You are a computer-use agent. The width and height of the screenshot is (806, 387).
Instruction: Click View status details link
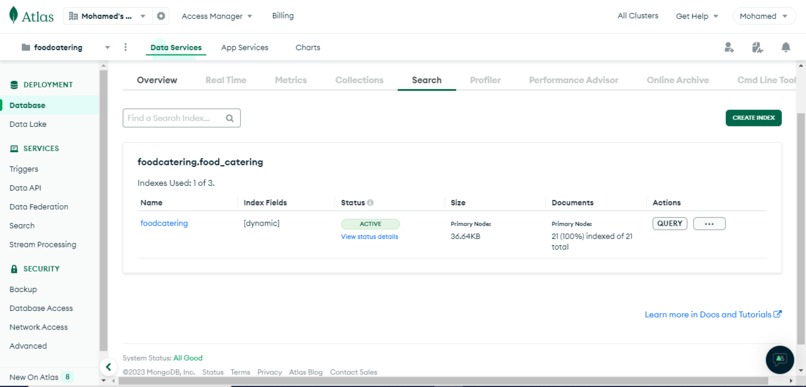pos(369,236)
